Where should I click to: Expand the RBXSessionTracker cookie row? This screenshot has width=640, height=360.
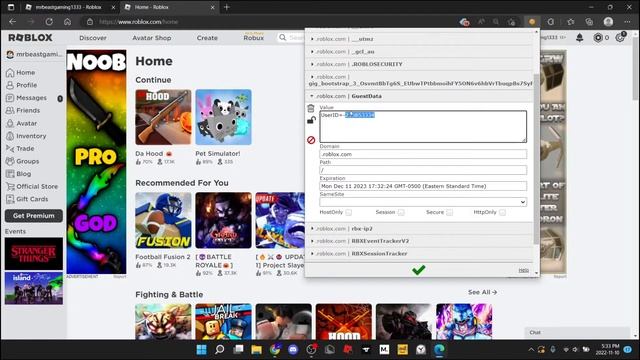[x=419, y=254]
